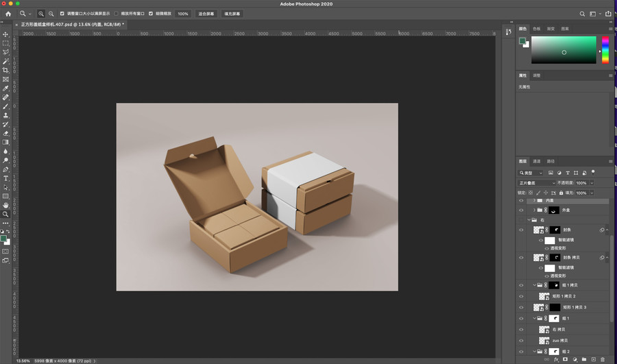Open the History panel icon
This screenshot has width=617, height=364.
click(509, 32)
